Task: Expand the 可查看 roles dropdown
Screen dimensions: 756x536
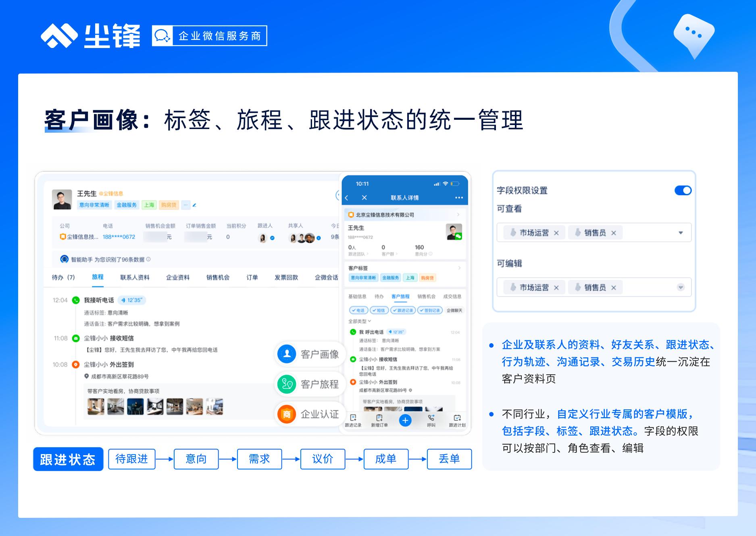Action: click(x=681, y=232)
